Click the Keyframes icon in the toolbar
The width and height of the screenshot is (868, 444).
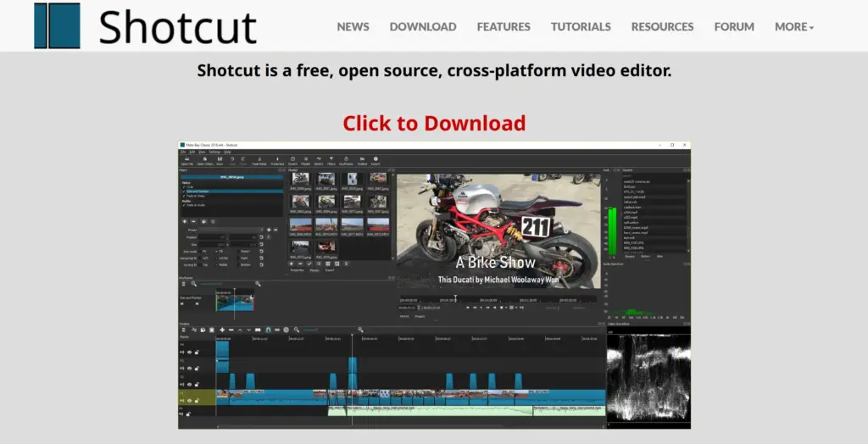(346, 159)
